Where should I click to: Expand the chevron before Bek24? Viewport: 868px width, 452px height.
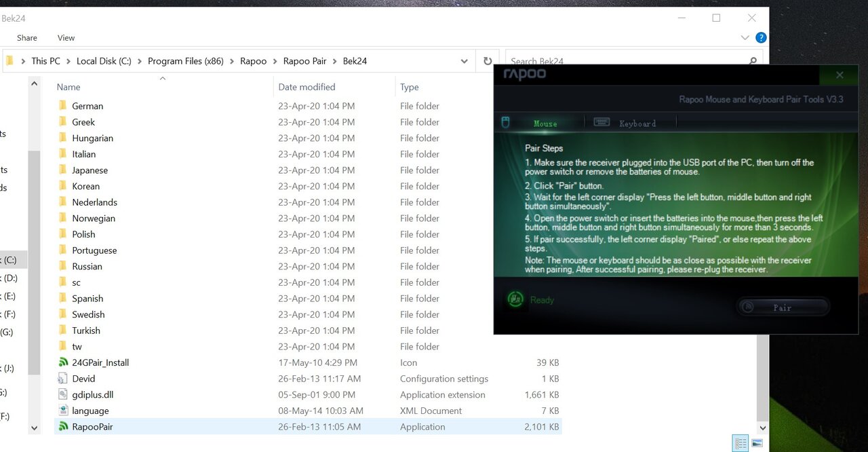335,61
